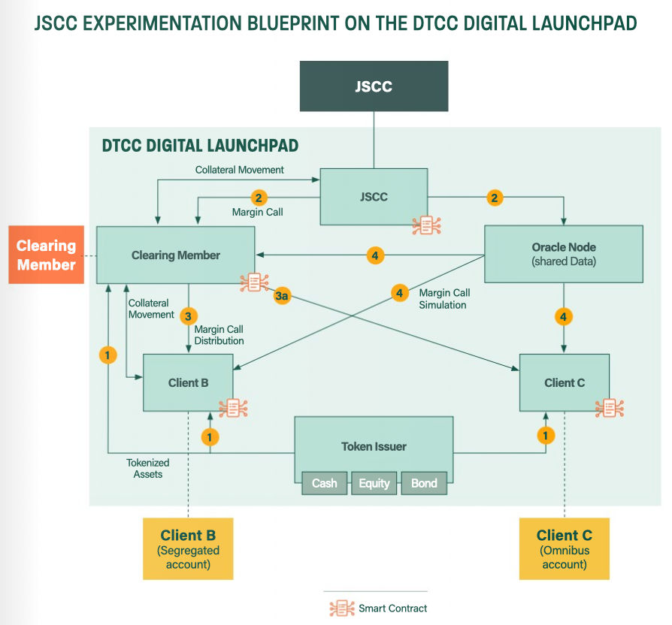Click the Smart Contract legend icon
This screenshot has height=625, width=672.
point(342,608)
